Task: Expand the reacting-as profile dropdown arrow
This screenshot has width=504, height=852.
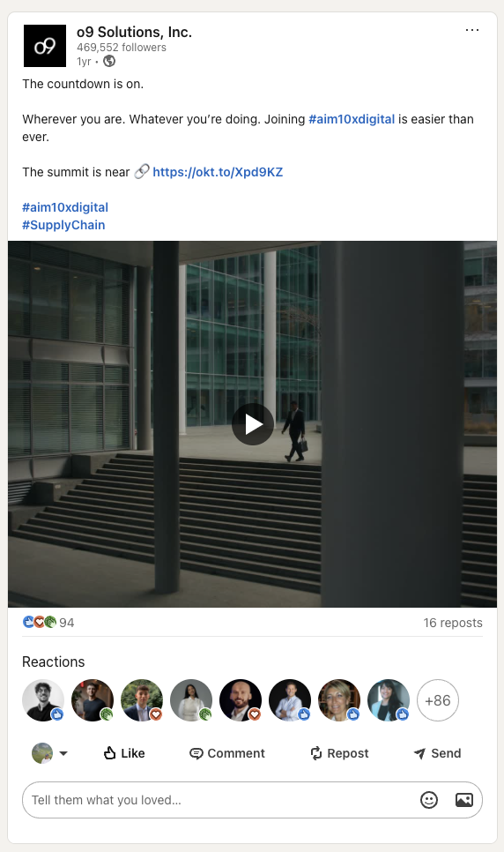Action: (63, 753)
